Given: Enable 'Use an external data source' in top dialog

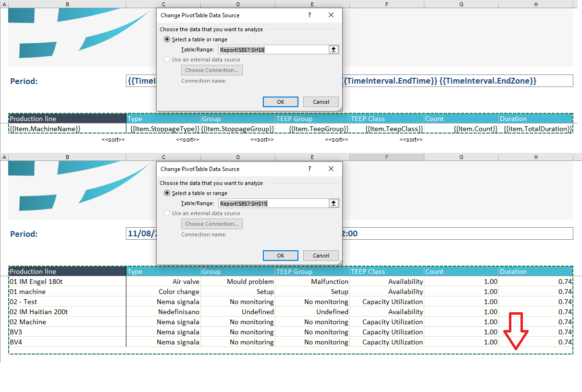Looking at the screenshot, I should click(x=167, y=59).
